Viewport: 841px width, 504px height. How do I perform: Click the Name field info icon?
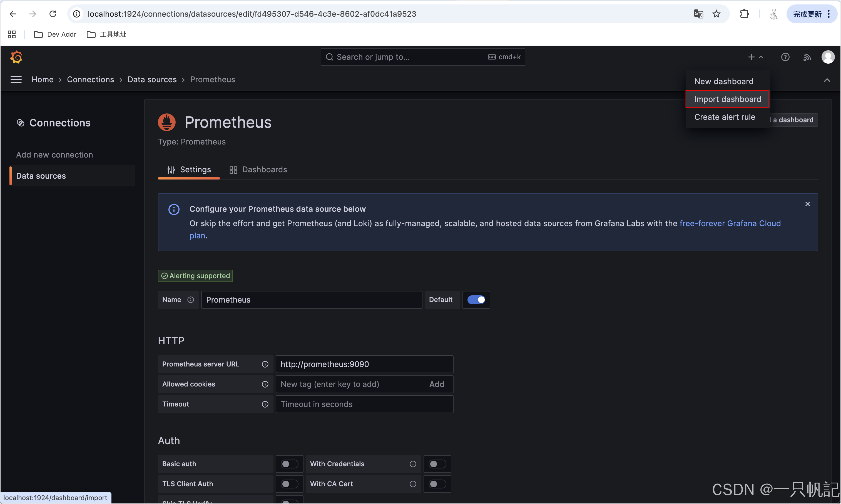pos(191,300)
